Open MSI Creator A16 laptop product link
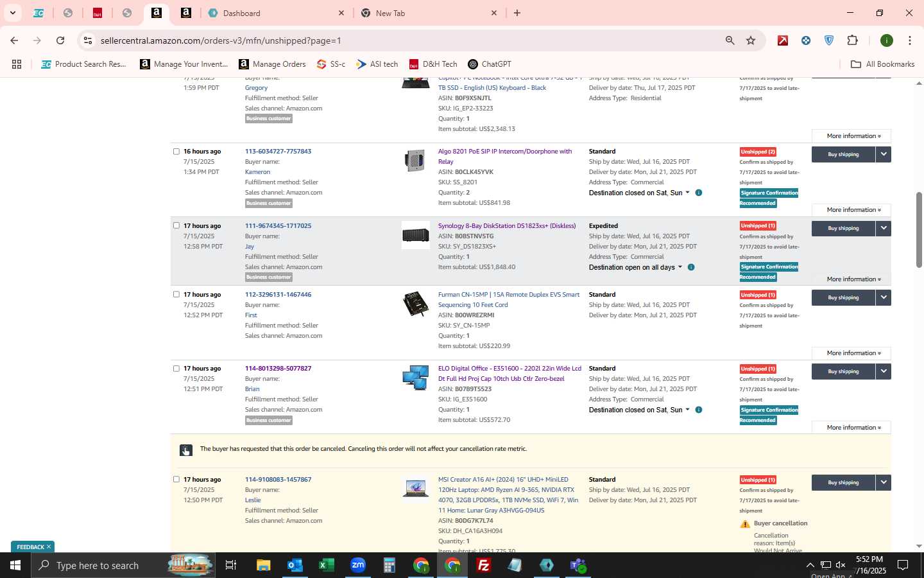The height and width of the screenshot is (578, 924). pyautogui.click(x=508, y=495)
